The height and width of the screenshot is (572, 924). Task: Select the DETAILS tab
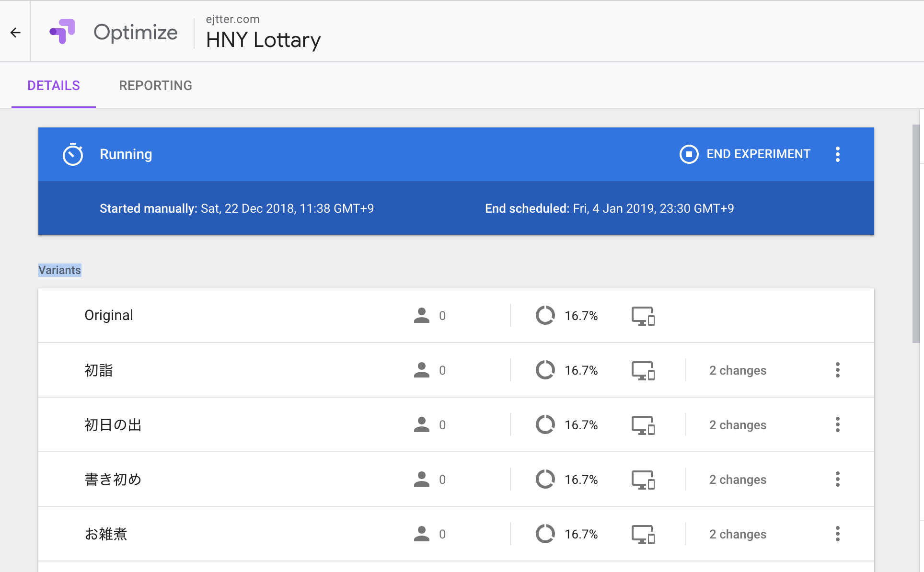[54, 86]
